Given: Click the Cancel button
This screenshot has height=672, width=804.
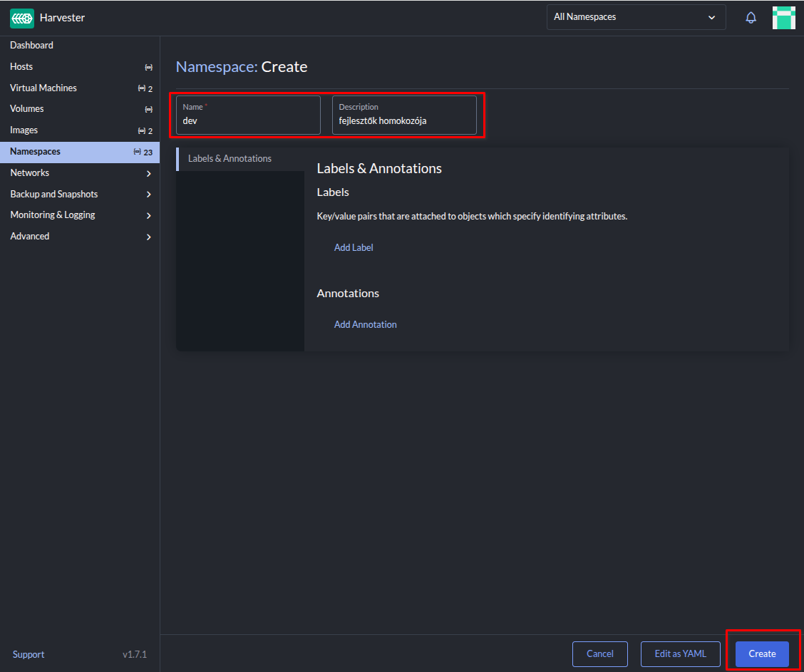Looking at the screenshot, I should click(599, 653).
